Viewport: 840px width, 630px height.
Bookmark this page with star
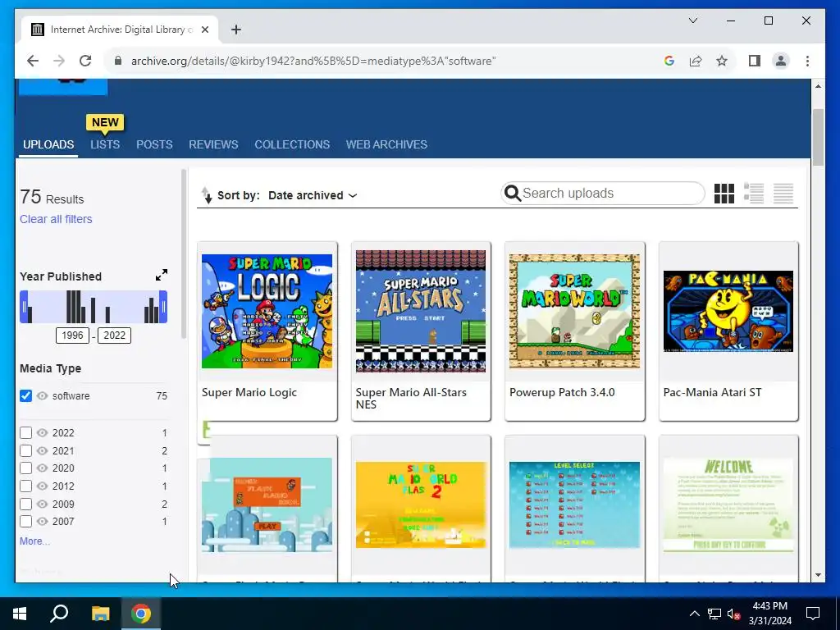pyautogui.click(x=722, y=61)
